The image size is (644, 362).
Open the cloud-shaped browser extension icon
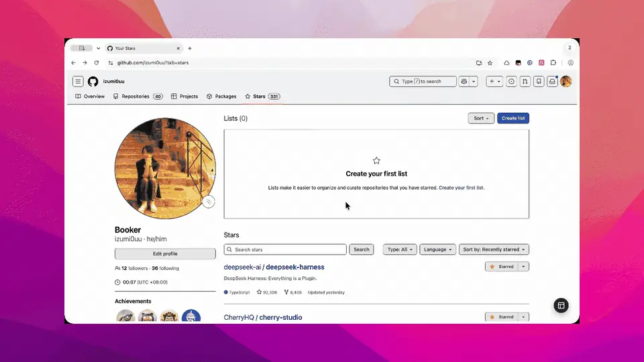point(506,63)
